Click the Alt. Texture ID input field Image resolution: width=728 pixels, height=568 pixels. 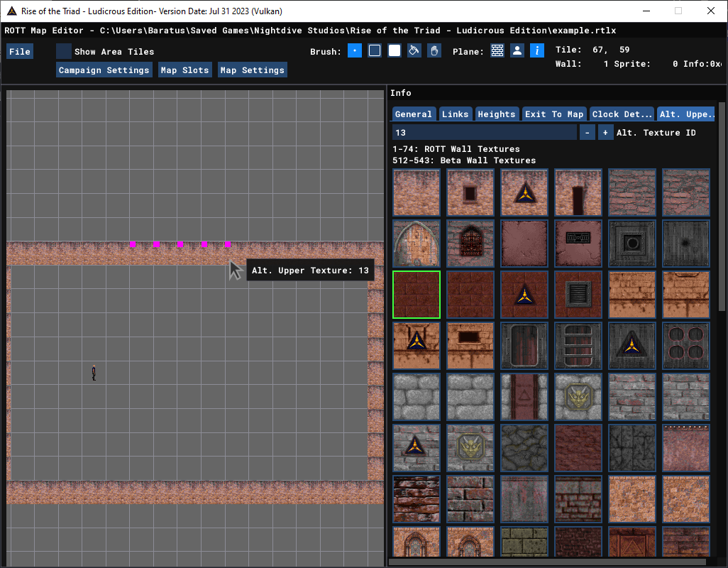pos(484,133)
